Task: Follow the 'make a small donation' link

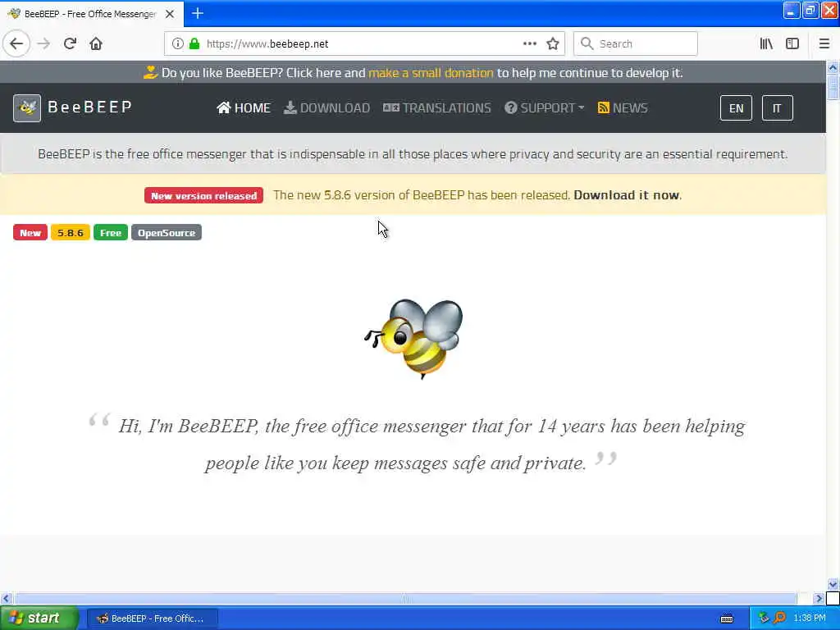Action: coord(431,73)
